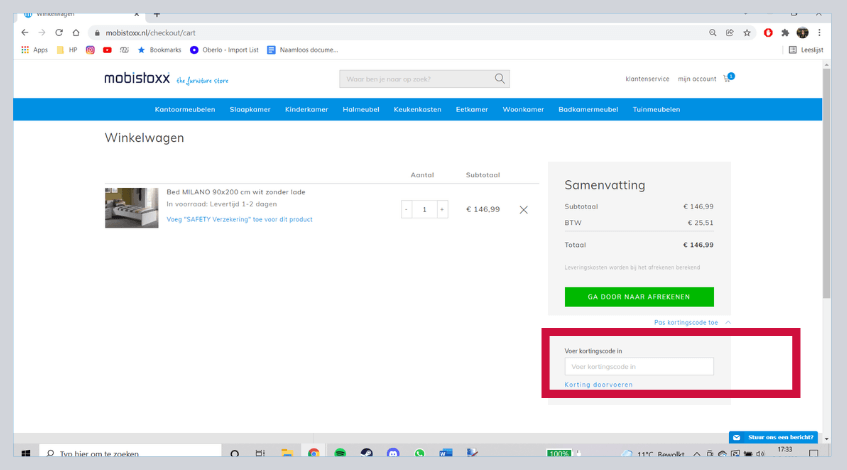847x470 pixels.
Task: Remove the Bed MILANO item with X
Action: 523,209
